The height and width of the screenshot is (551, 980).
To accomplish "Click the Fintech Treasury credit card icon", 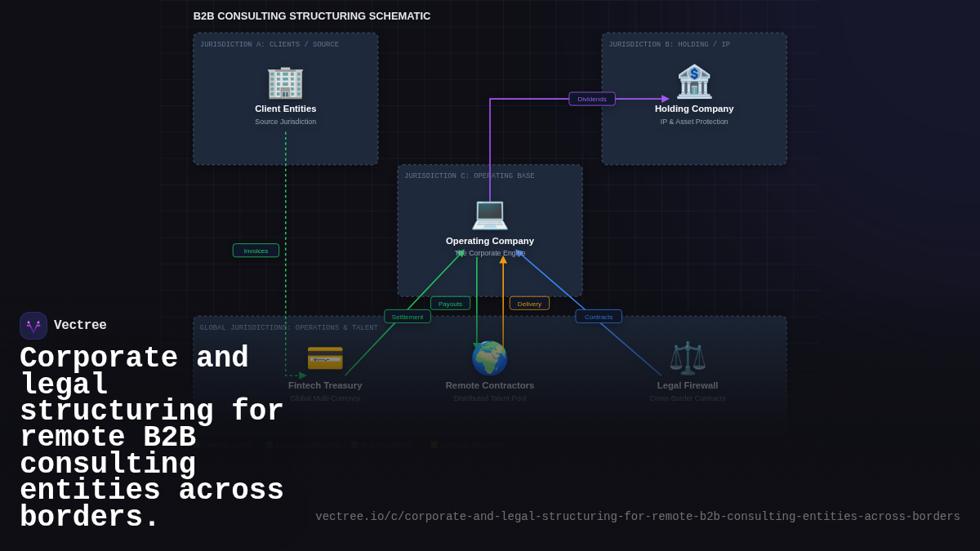I will pyautogui.click(x=325, y=358).
